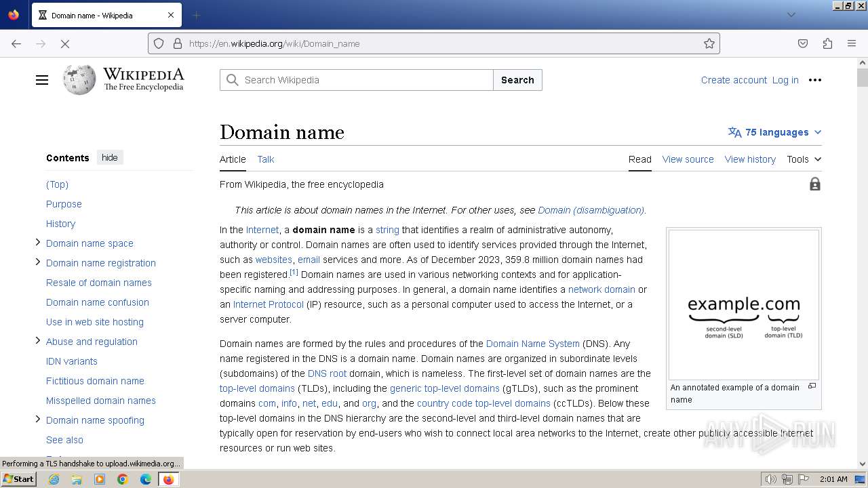
Task: Click the Log in link
Action: [x=785, y=80]
